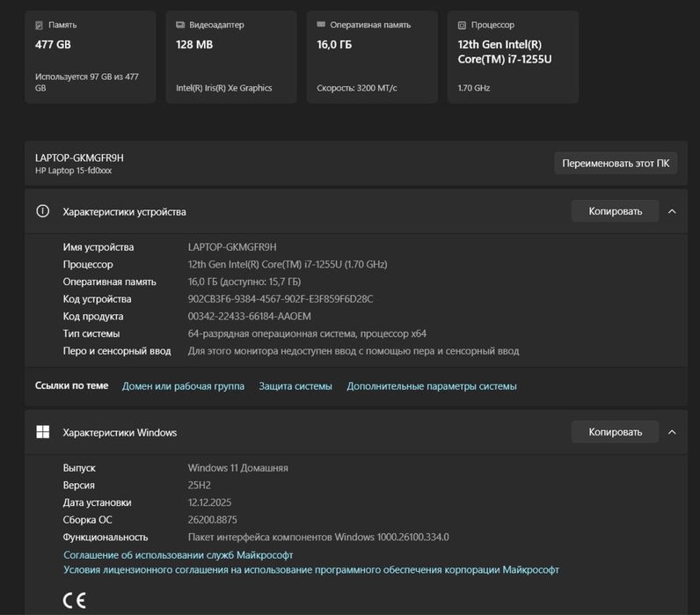Image resolution: width=700 pixels, height=615 pixels.
Task: Click the Перо и сенсорный ввод value text
Action: pyautogui.click(x=354, y=351)
